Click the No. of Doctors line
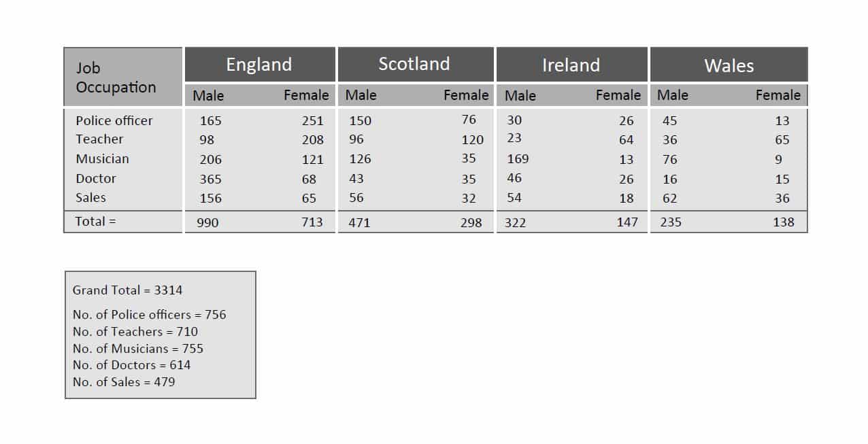This screenshot has height=444, width=868. click(131, 365)
